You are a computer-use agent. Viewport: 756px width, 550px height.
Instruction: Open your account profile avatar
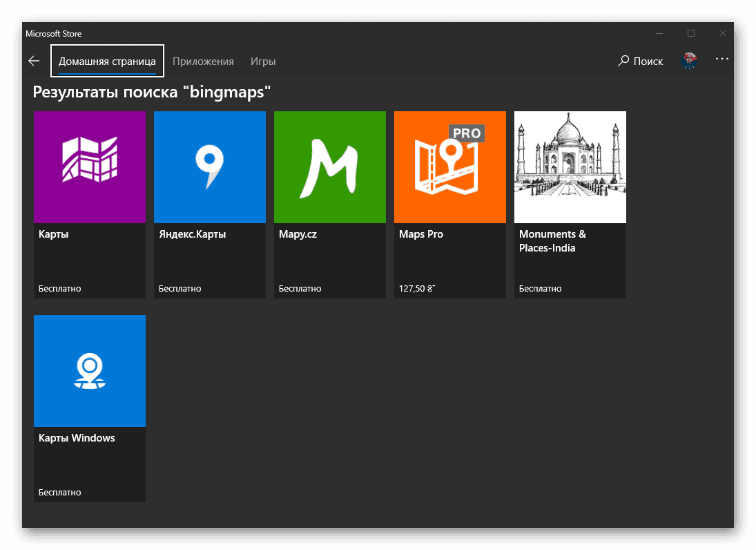point(689,61)
